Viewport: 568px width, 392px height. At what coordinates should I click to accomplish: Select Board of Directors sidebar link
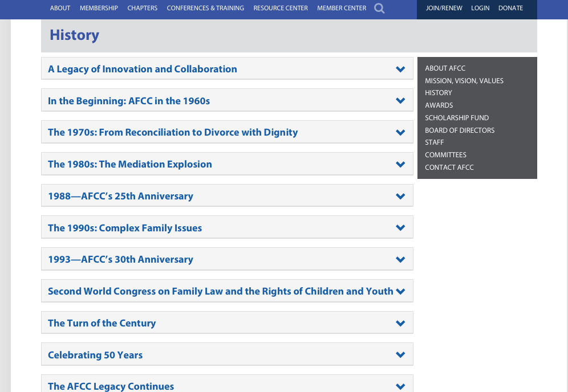pyautogui.click(x=460, y=130)
